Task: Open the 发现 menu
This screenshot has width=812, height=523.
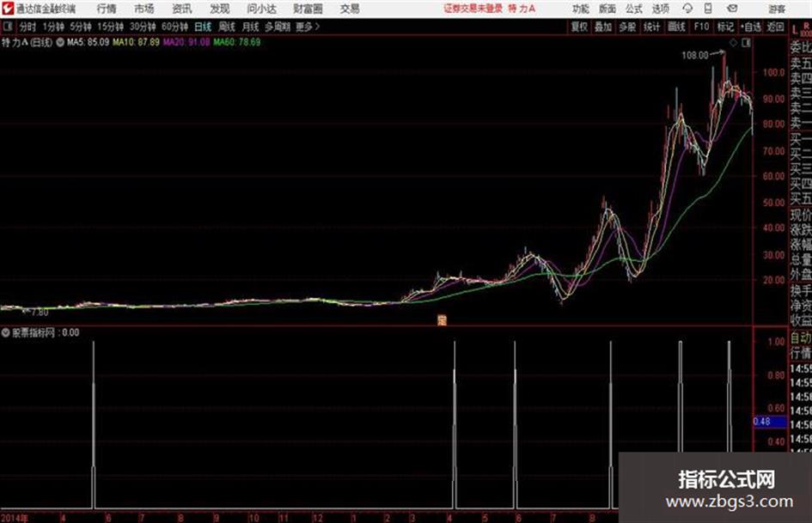Action: (220, 9)
